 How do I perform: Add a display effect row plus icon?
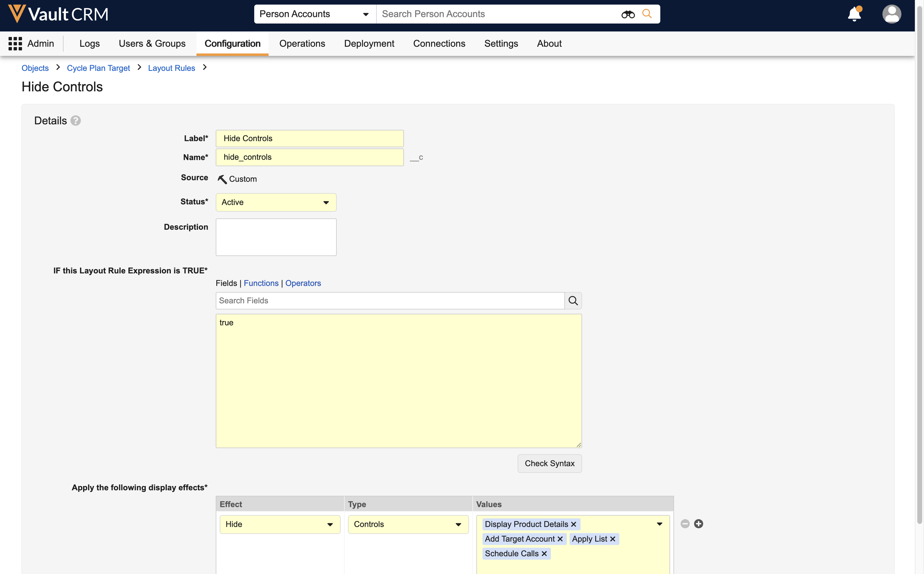698,524
